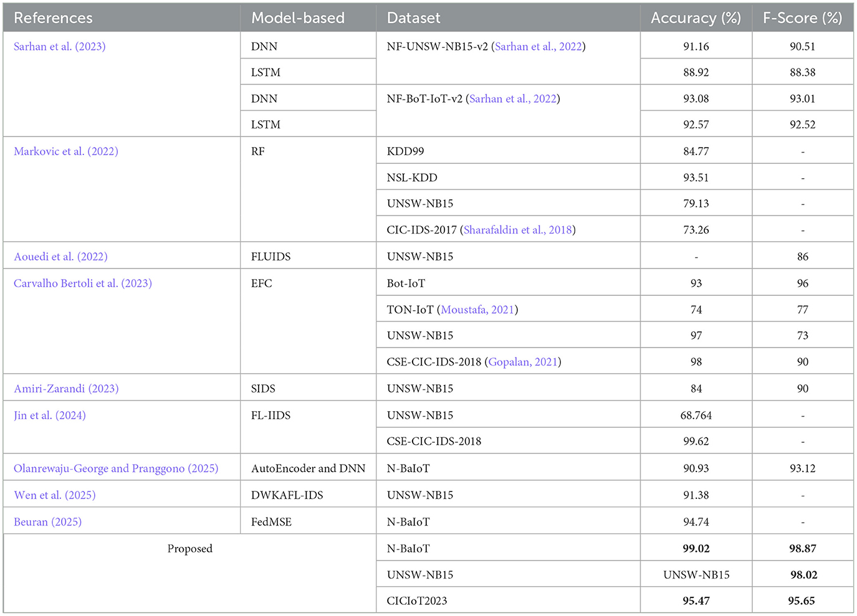Follow the Moustafa, 2021 dataset citation
Screen dimensions: 857x616
pyautogui.click(x=477, y=310)
